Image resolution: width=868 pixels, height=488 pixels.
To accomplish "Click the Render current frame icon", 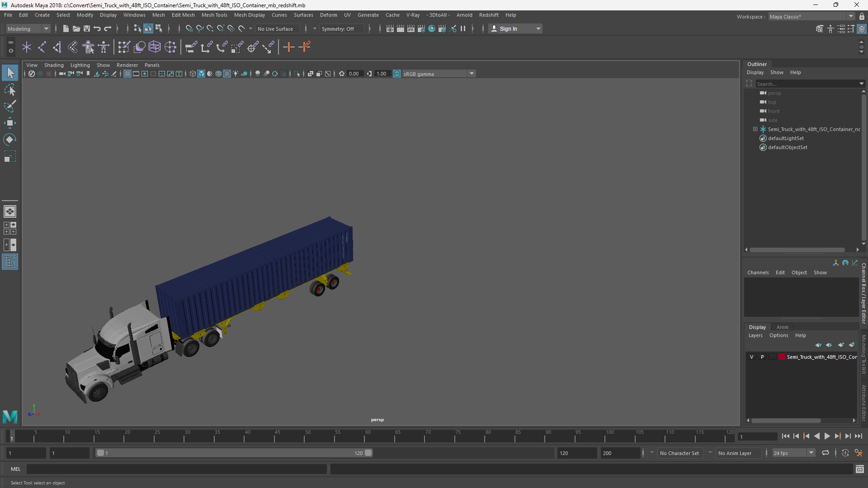I will coord(401,28).
